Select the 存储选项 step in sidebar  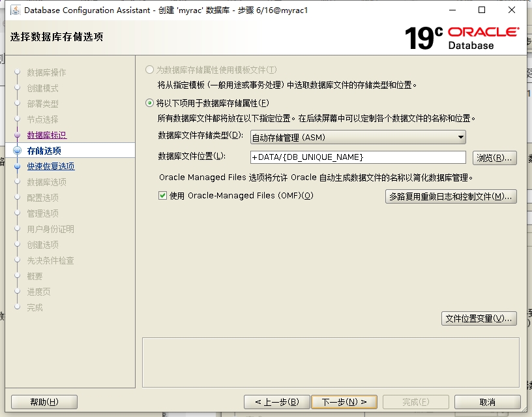[44, 151]
